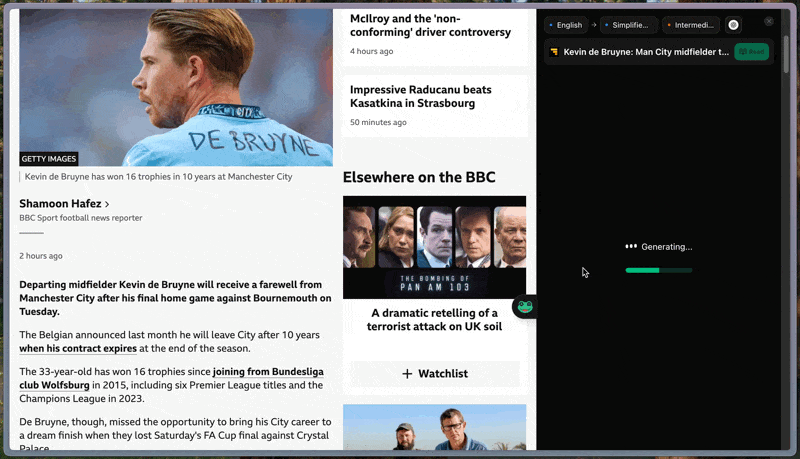Click the photo caption about 16 trophies
This screenshot has width=800, height=459.
[158, 176]
